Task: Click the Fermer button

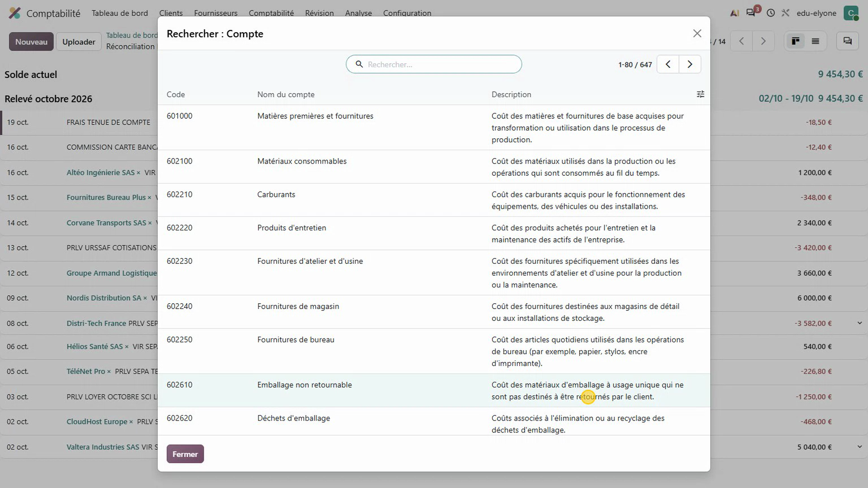Action: tap(185, 454)
